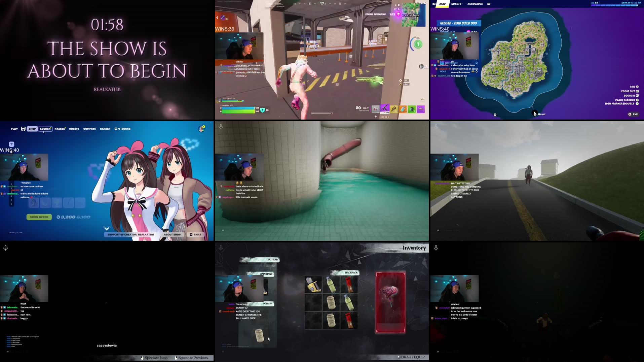This screenshot has height=362, width=644.
Task: Click the filter funnel icon above WINS:40
Action: click(x=11, y=144)
